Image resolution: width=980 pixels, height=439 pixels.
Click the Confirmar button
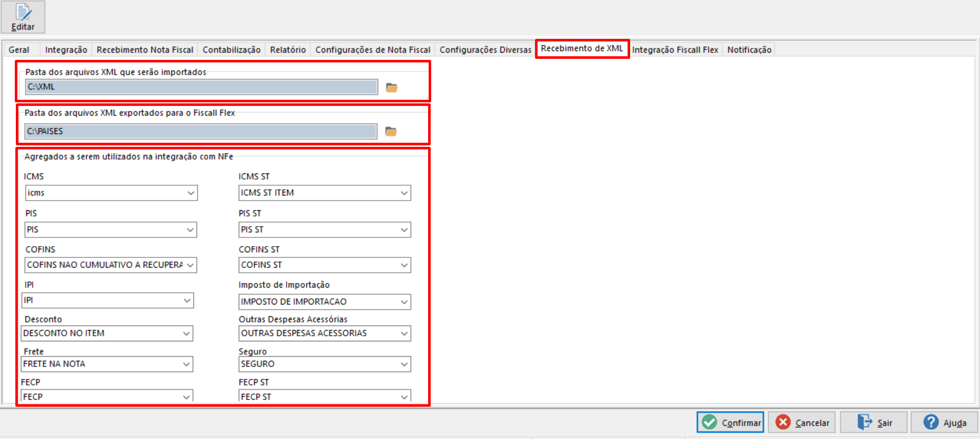[730, 422]
